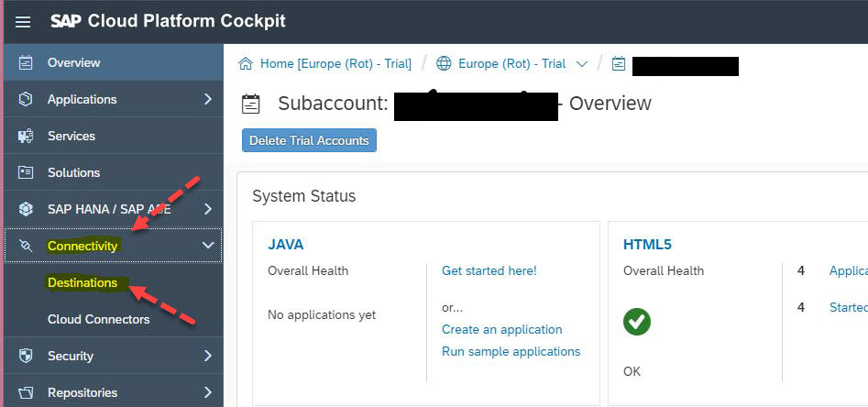Click the System Status heading
Screen dimensions: 868x407
tap(304, 196)
